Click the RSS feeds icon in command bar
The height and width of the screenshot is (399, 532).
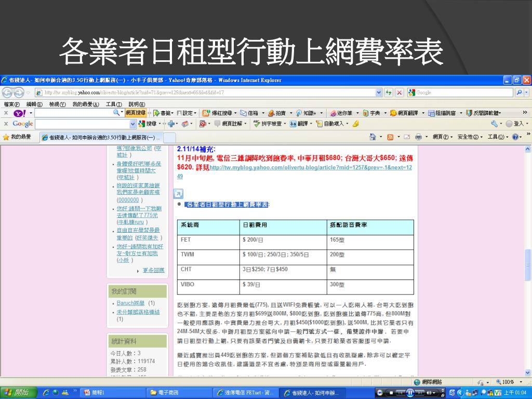coord(390,137)
